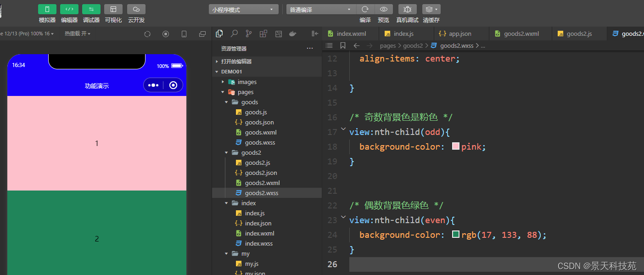Screen dimensions: 644x275
Task: Tap the mini program capsule close circle
Action: (x=173, y=85)
